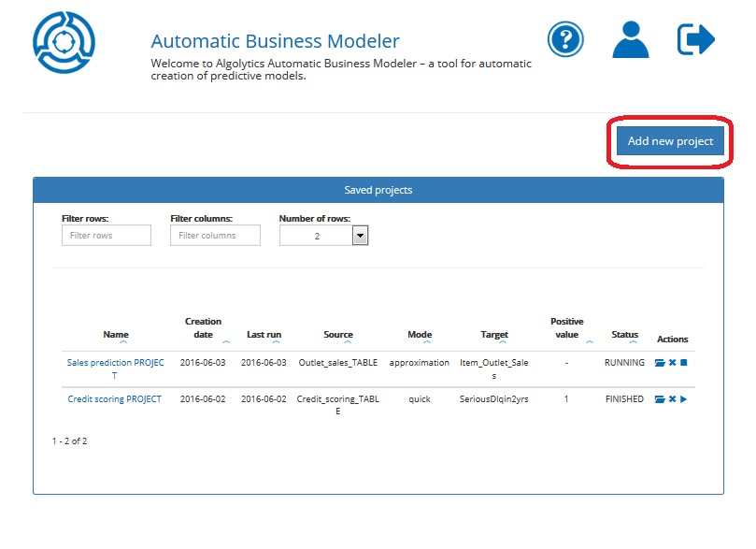Viewport: 756px width, 549px height.
Task: Delete Credit scoring project with X icon
Action: click(672, 399)
